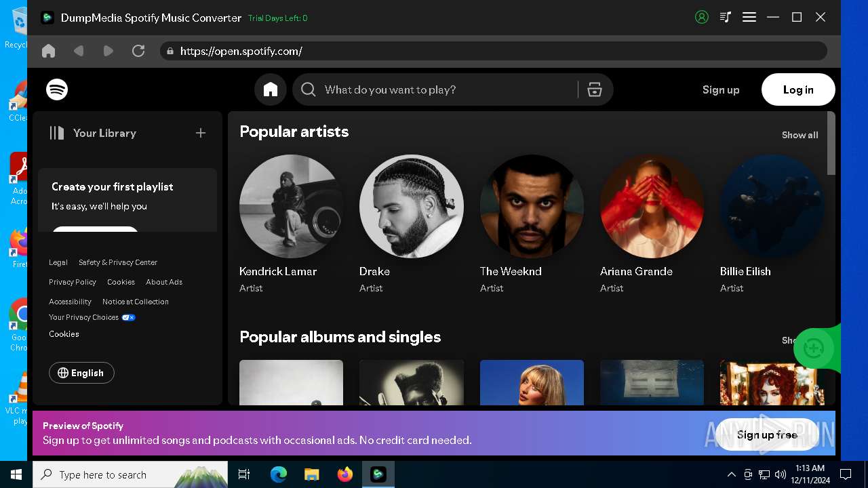Open The Weeknd artist photo
Image resolution: width=868 pixels, height=488 pixels.
point(532,206)
